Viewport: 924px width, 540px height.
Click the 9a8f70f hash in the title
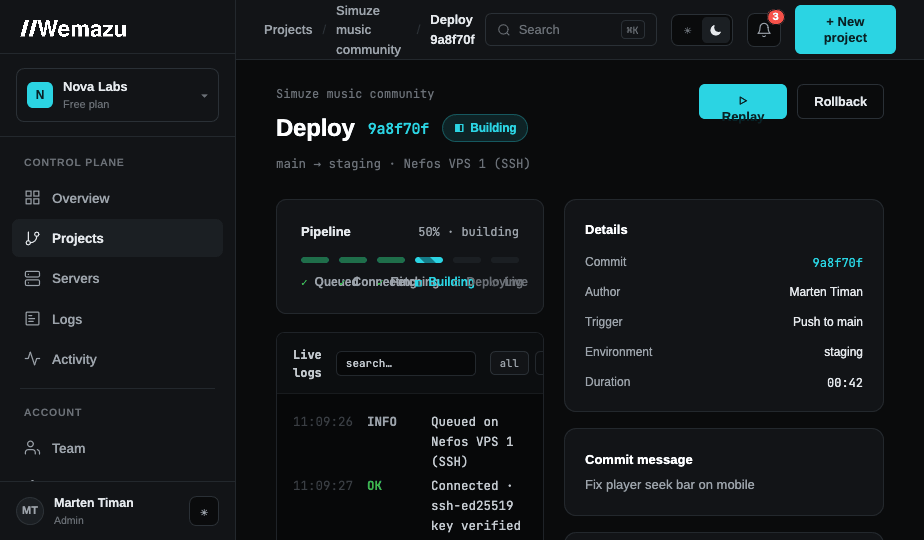click(398, 129)
